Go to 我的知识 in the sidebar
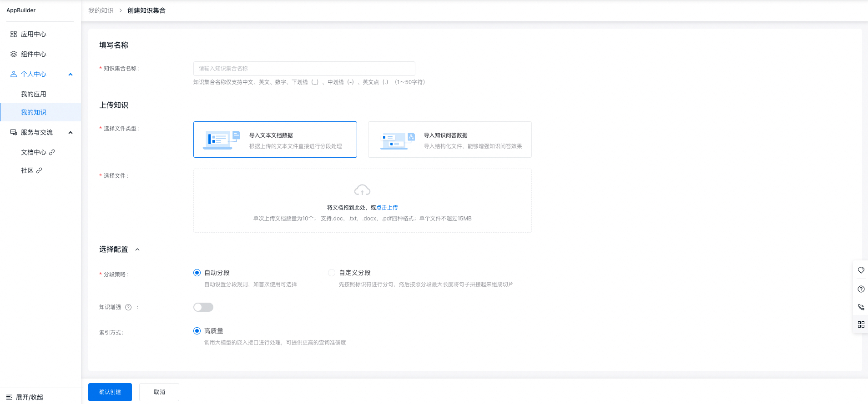This screenshot has width=868, height=404. [40, 112]
